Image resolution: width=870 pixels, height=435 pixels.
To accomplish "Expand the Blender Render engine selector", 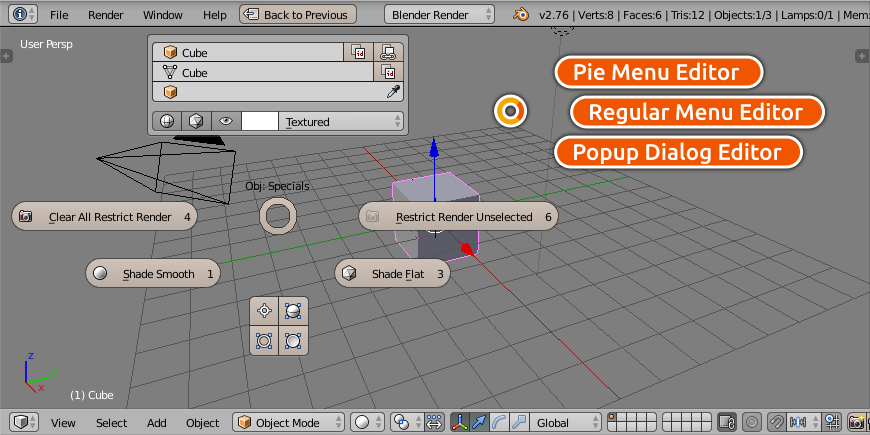I will (x=441, y=15).
